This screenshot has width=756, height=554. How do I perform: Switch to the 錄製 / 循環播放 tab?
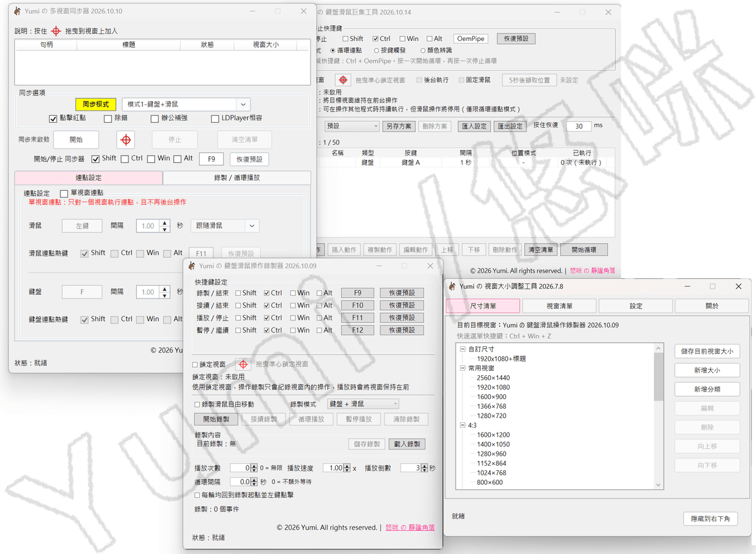pyautogui.click(x=237, y=178)
